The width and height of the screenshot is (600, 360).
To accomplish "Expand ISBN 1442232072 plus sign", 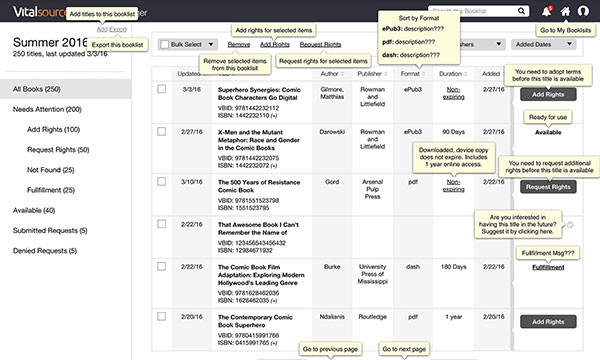I will [274, 166].
